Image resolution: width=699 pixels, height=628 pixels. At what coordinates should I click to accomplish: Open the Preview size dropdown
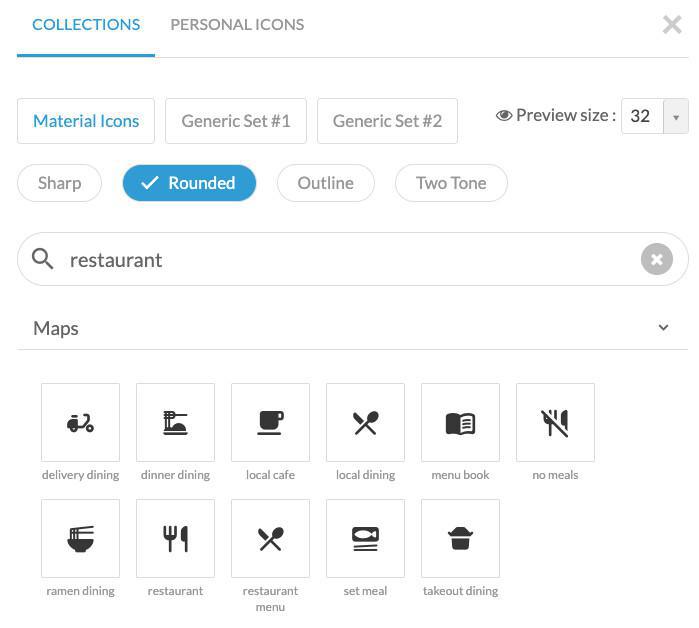[x=675, y=117]
